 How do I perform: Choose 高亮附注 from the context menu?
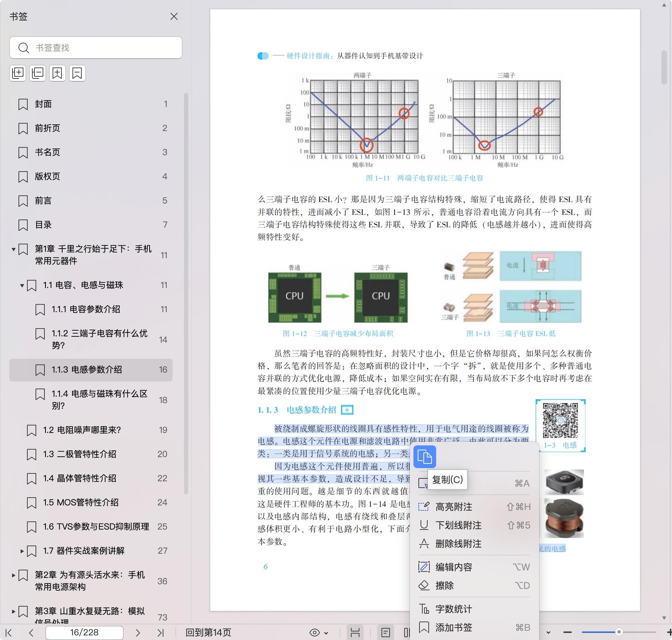click(x=454, y=507)
